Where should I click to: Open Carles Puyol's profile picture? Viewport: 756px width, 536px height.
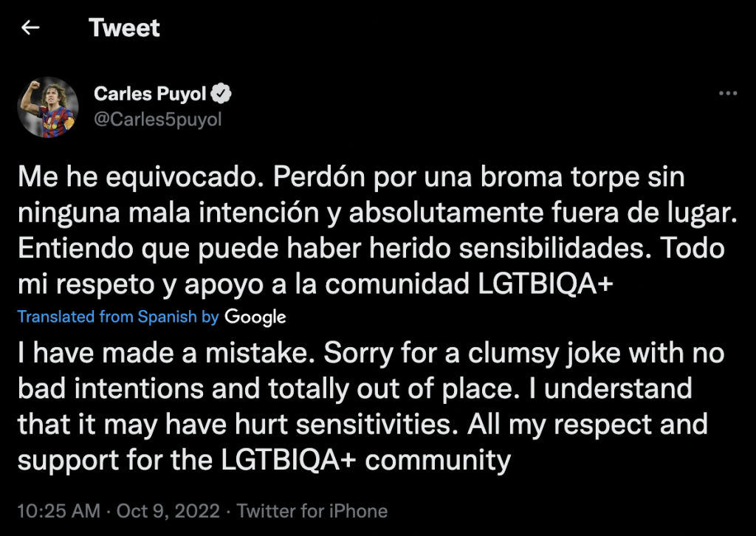[49, 107]
